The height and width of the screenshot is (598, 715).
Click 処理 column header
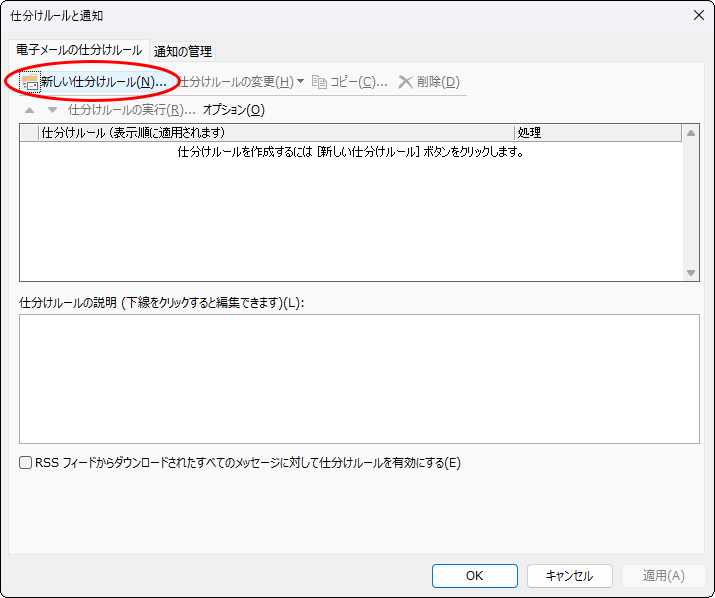coord(598,133)
